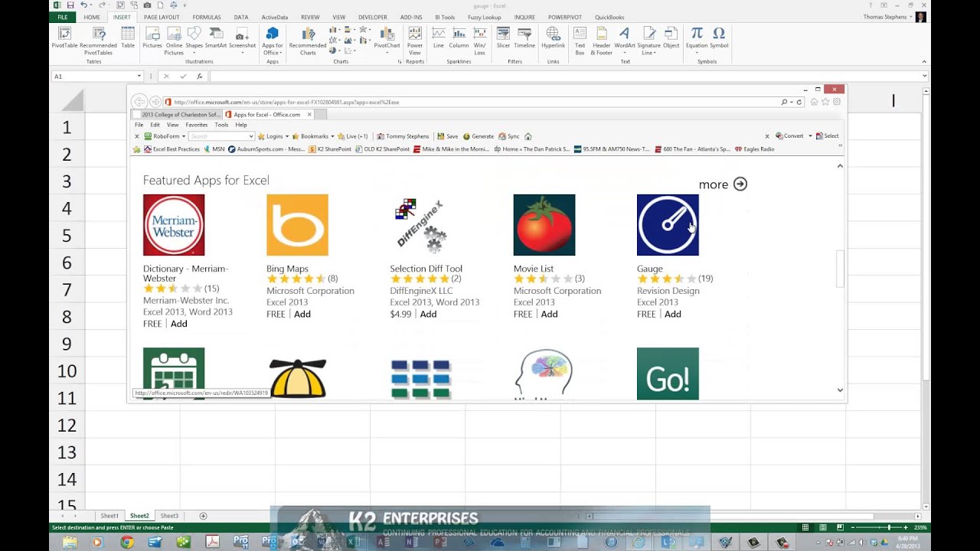
Task: Click Add for the Gauge app
Action: pyautogui.click(x=673, y=315)
